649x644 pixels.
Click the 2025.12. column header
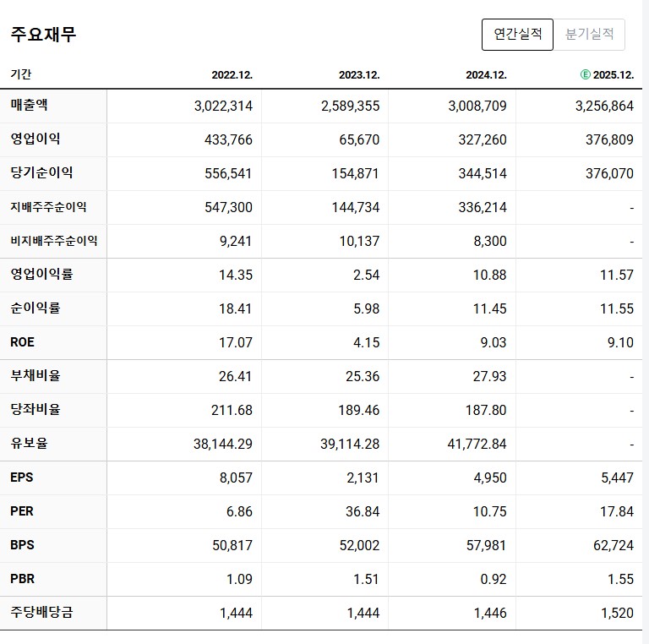(x=613, y=75)
